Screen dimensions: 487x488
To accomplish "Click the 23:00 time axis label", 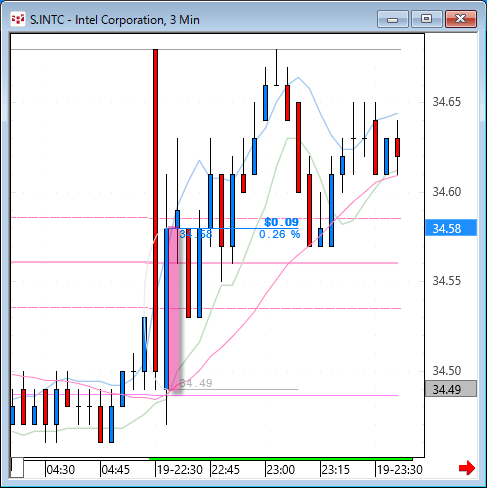I will tap(281, 470).
